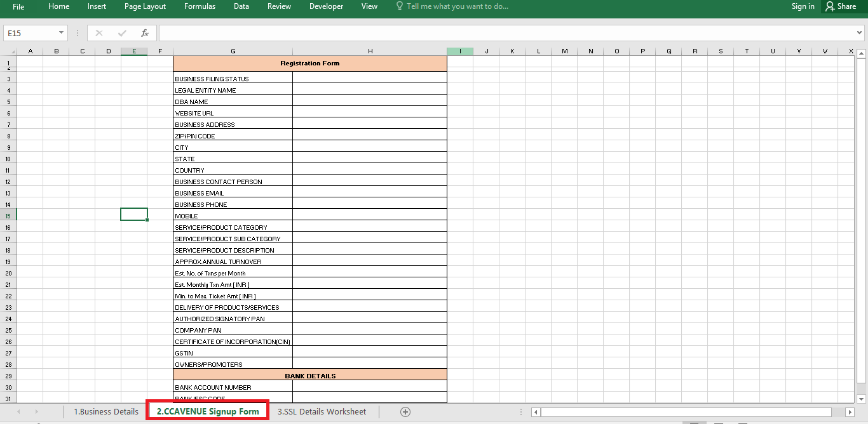Switch to 1.Business Details sheet
Screen dimensions: 868x424
click(106, 412)
